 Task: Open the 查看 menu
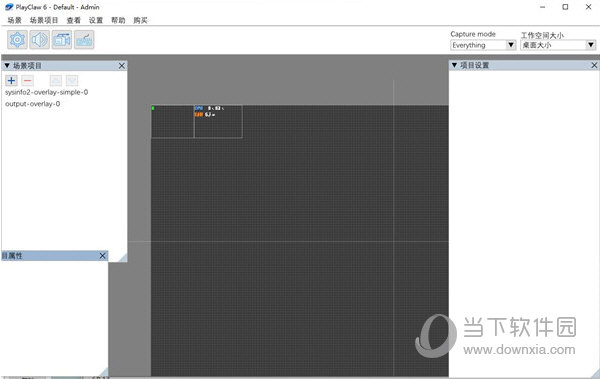73,20
